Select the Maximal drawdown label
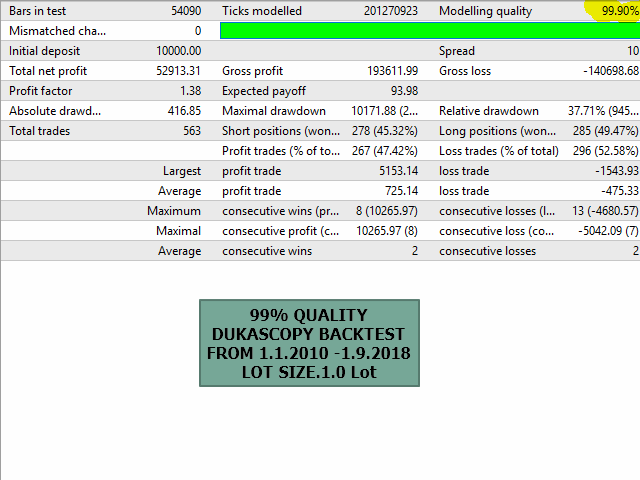Screen dimensions: 640x480 (273, 111)
